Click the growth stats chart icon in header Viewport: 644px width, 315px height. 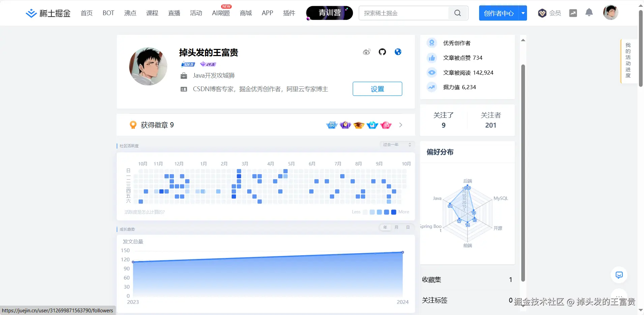pos(573,13)
